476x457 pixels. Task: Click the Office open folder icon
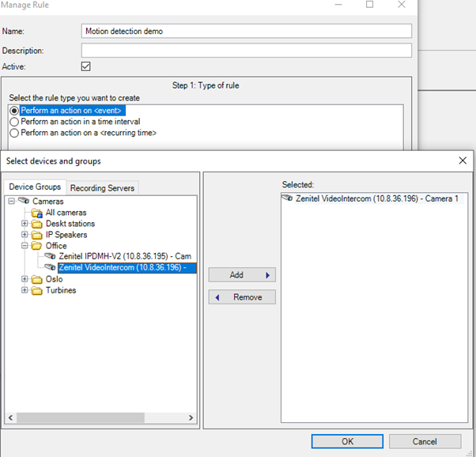pos(36,246)
